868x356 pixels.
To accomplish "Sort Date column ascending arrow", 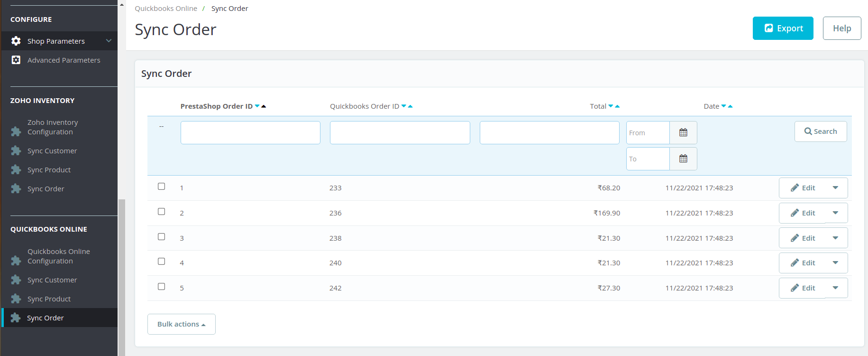I will (730, 106).
